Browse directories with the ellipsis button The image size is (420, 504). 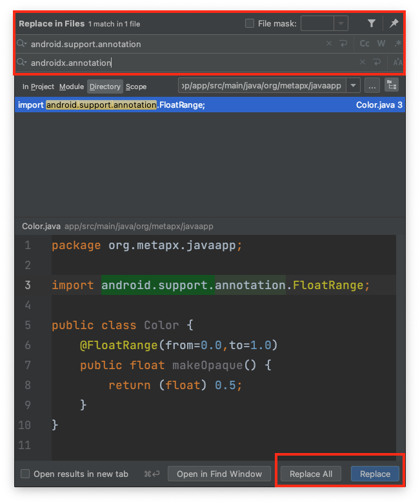(372, 86)
